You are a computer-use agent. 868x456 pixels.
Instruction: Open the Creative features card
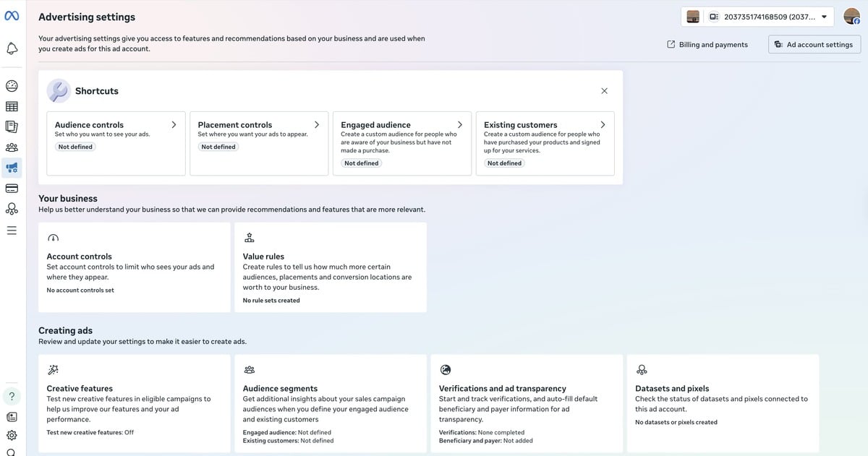pos(134,403)
